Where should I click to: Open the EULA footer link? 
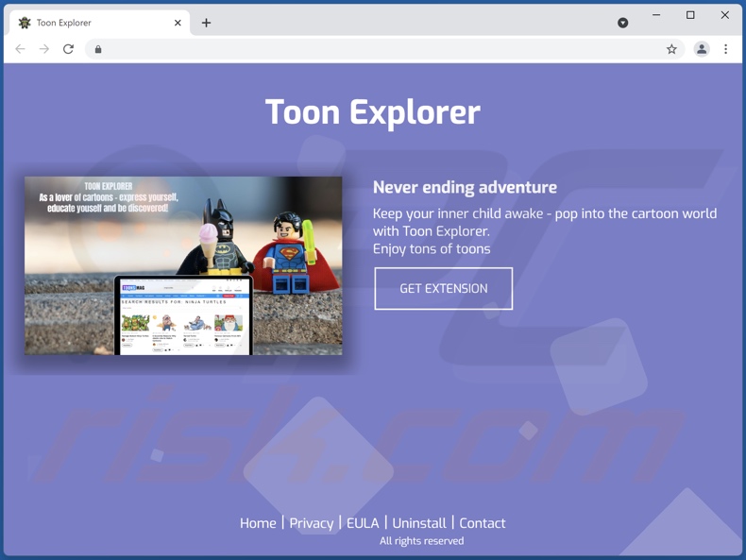click(x=363, y=523)
